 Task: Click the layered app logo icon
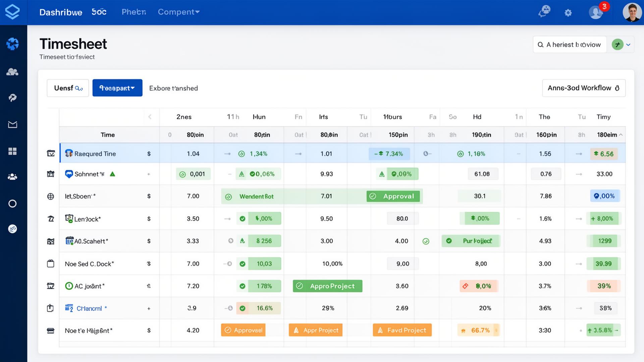(12, 12)
